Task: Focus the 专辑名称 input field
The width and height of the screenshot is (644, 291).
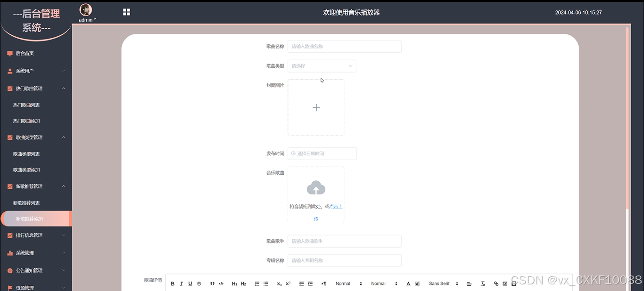Action: [x=345, y=260]
